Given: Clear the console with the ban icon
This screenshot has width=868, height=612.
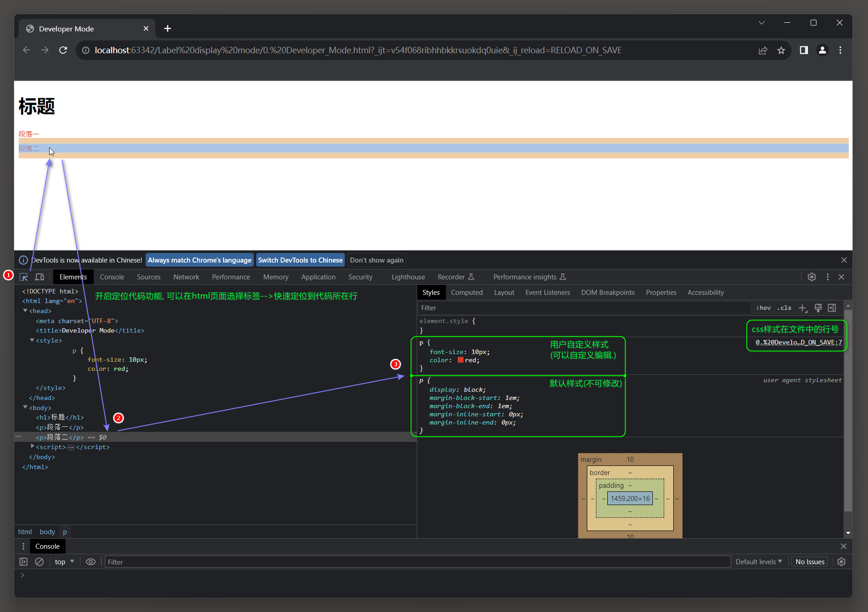Looking at the screenshot, I should (x=40, y=562).
